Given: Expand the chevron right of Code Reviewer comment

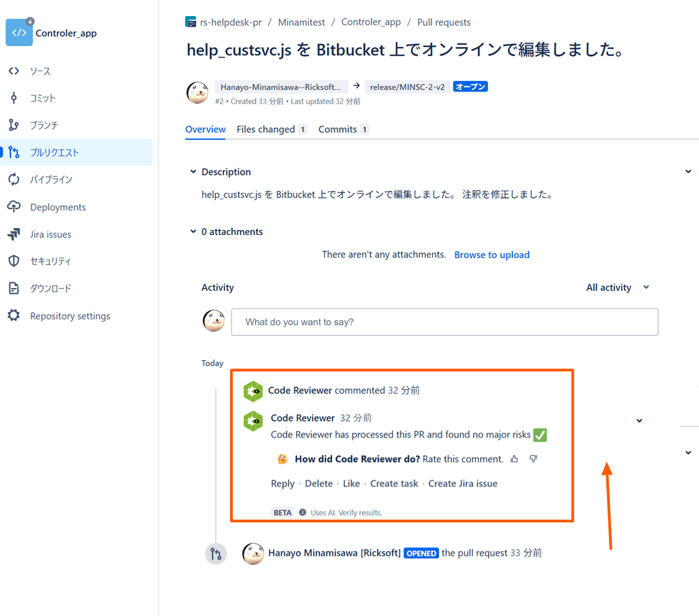Looking at the screenshot, I should pos(640,421).
